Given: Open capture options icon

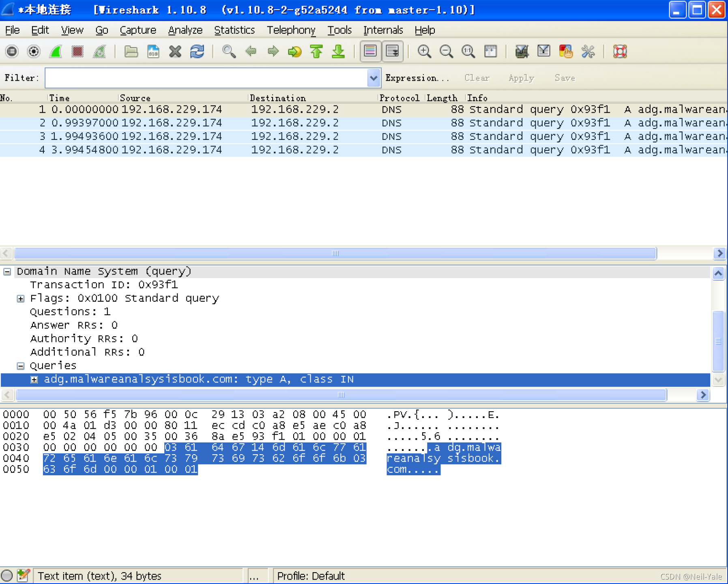Looking at the screenshot, I should pyautogui.click(x=34, y=52).
